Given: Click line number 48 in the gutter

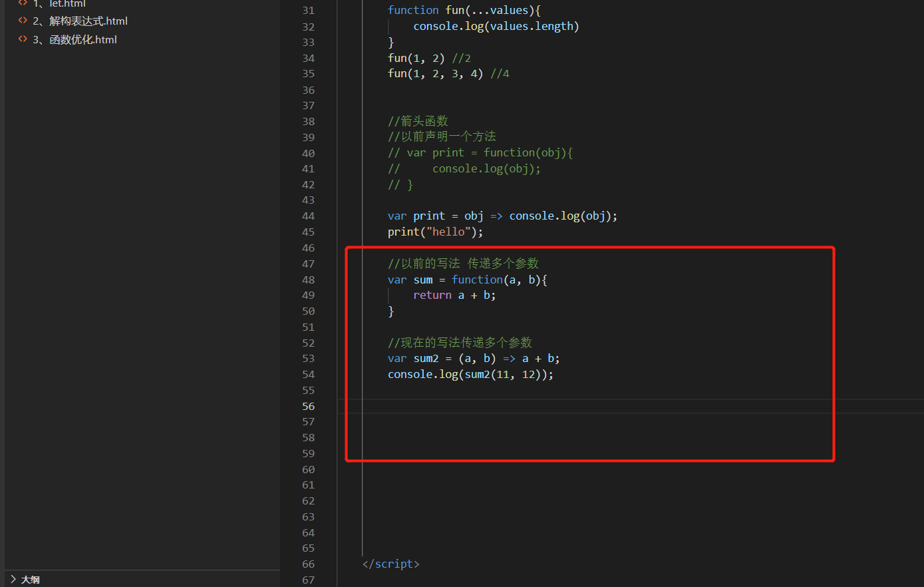Looking at the screenshot, I should [308, 280].
